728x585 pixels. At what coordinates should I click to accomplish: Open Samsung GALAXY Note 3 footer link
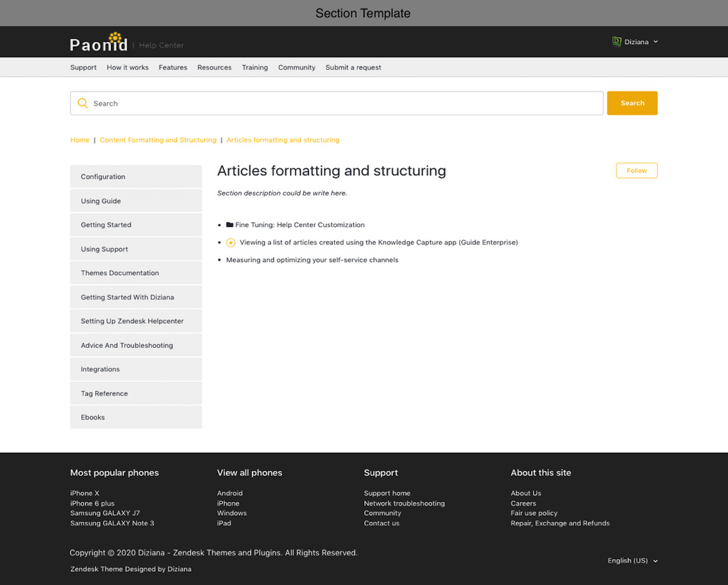click(112, 523)
